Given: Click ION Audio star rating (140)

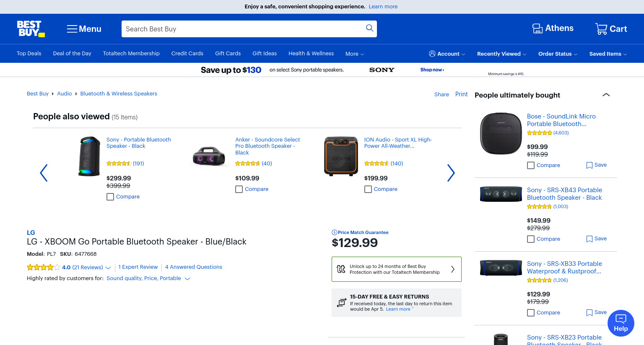Looking at the screenshot, I should coord(377,164).
